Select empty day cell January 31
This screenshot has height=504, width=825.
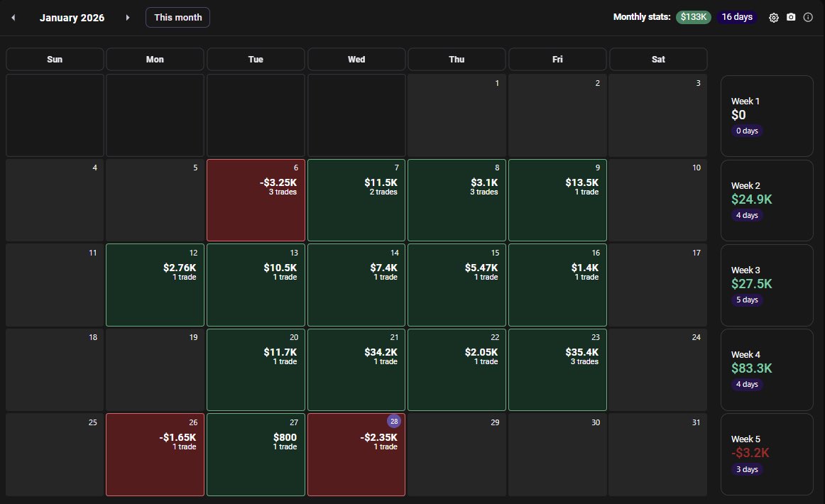tap(658, 454)
